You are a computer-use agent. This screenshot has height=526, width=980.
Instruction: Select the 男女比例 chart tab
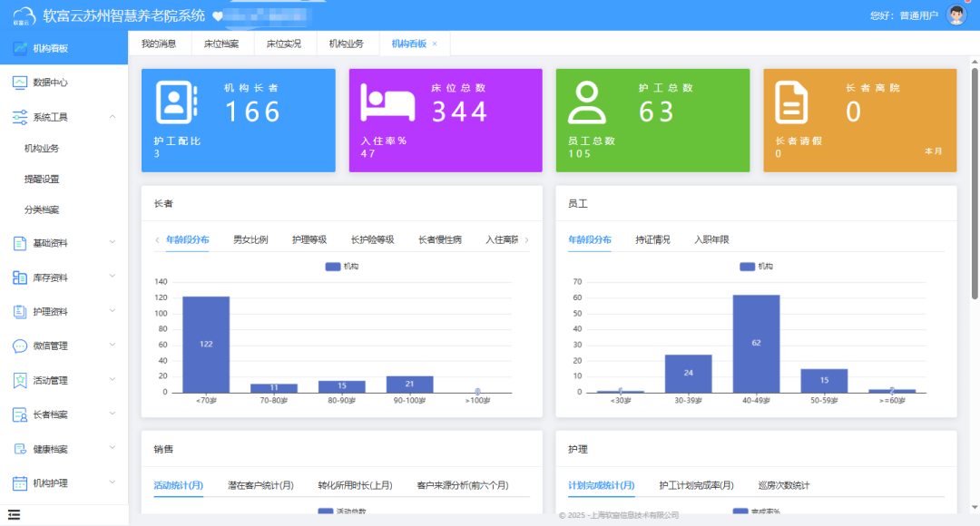[250, 240]
